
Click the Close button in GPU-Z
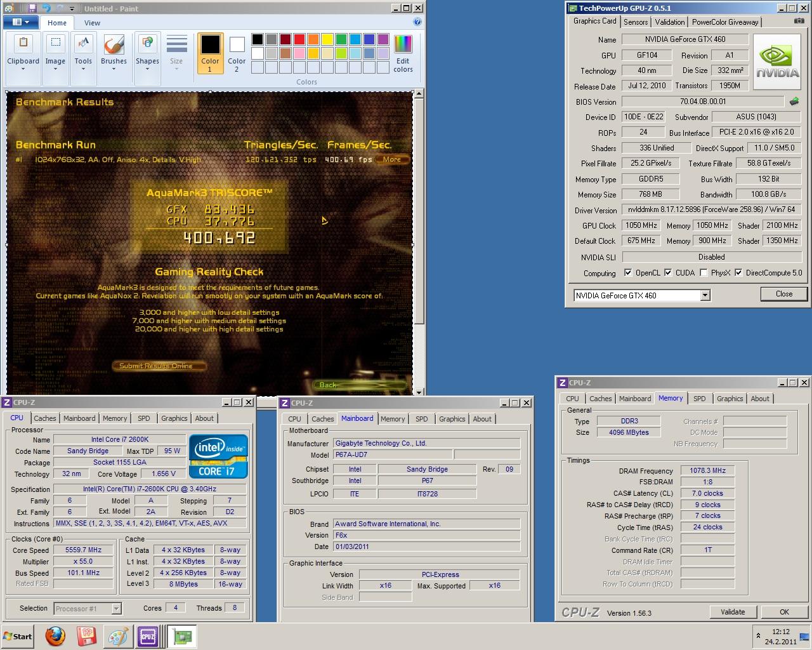(783, 294)
